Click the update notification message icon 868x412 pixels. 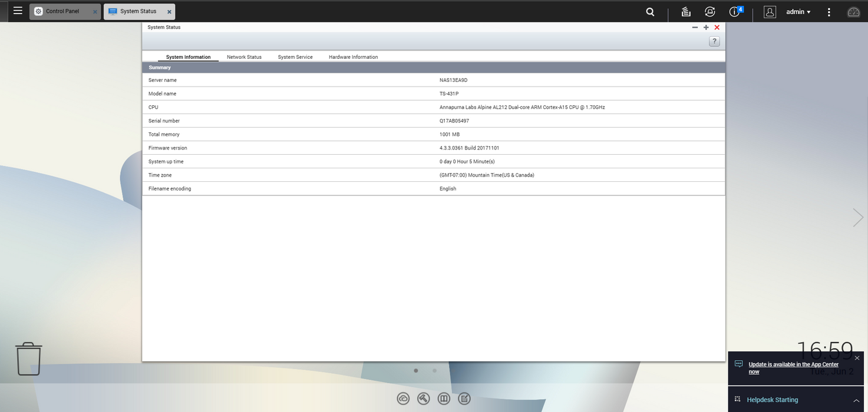pyautogui.click(x=738, y=364)
